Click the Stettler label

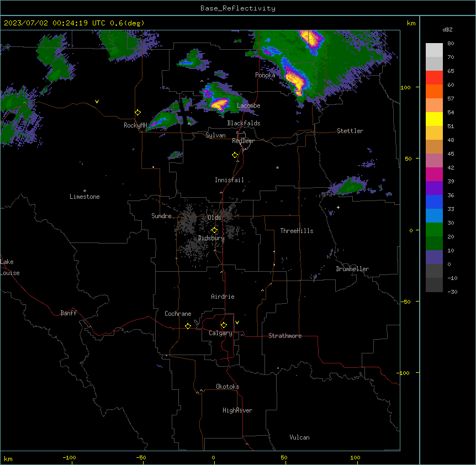(350, 131)
